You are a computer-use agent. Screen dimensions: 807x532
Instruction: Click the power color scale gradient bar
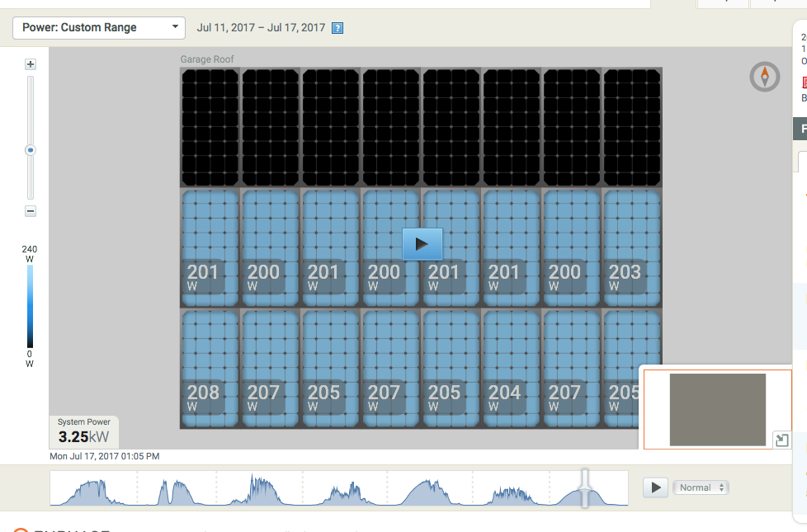pyautogui.click(x=30, y=306)
